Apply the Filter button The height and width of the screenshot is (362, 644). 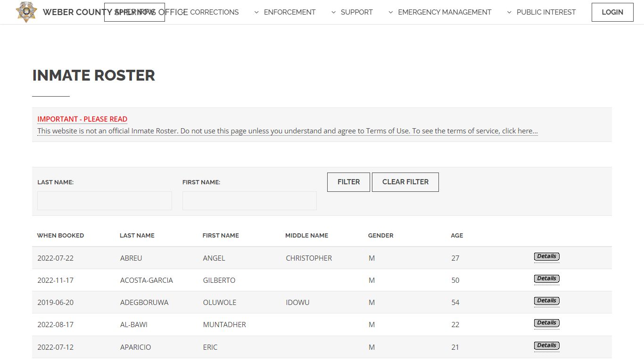point(348,182)
